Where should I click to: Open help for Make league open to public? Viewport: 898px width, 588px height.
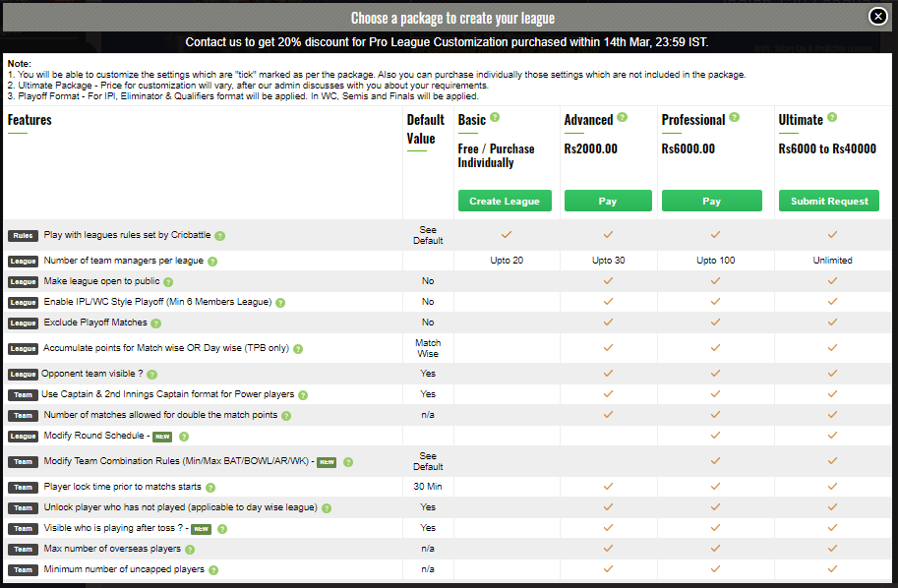[x=168, y=282]
